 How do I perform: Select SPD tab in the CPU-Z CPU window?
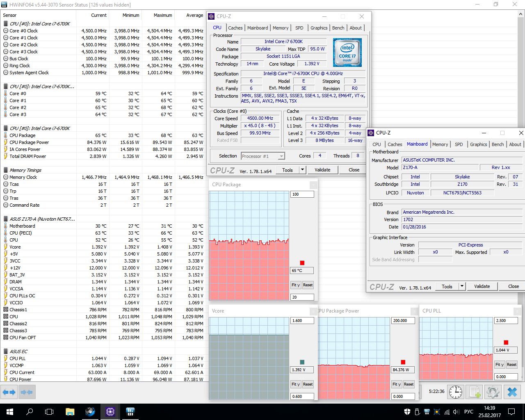[x=299, y=28]
